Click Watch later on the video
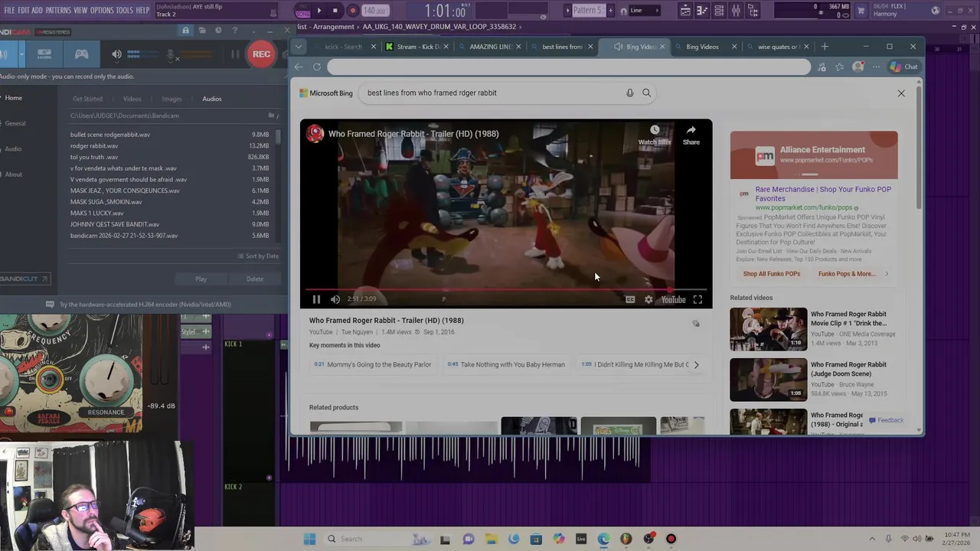 [x=655, y=135]
